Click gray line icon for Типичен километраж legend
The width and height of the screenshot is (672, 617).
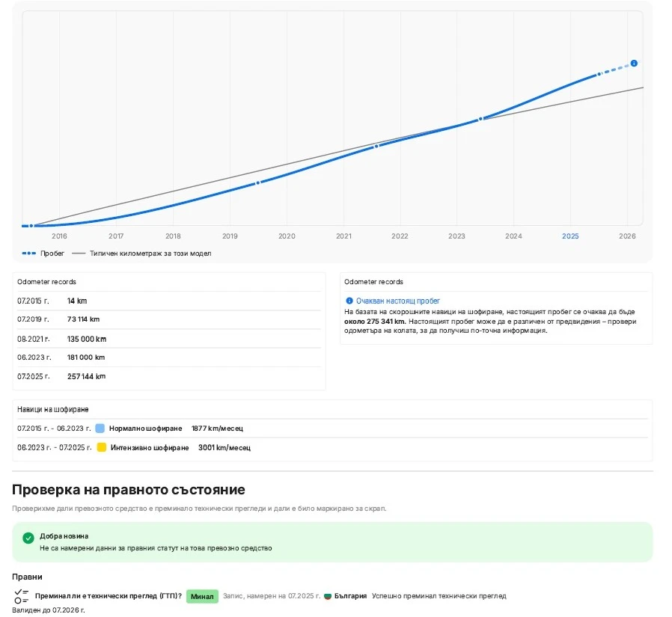pos(79,254)
